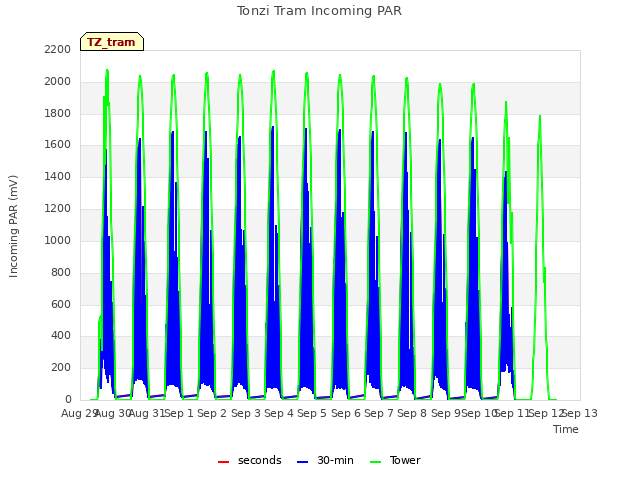Click the last green Tower peak near Sep 12
Viewport: 640px width, 480px height.
point(540,117)
